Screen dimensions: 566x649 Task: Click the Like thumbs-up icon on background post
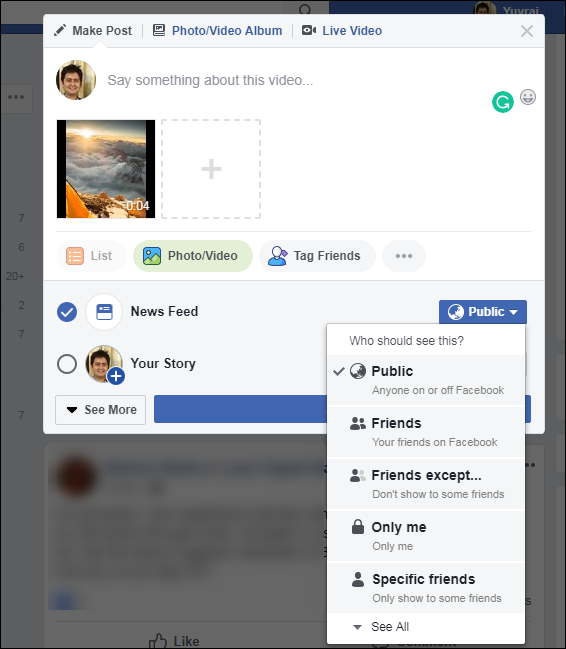tap(158, 641)
